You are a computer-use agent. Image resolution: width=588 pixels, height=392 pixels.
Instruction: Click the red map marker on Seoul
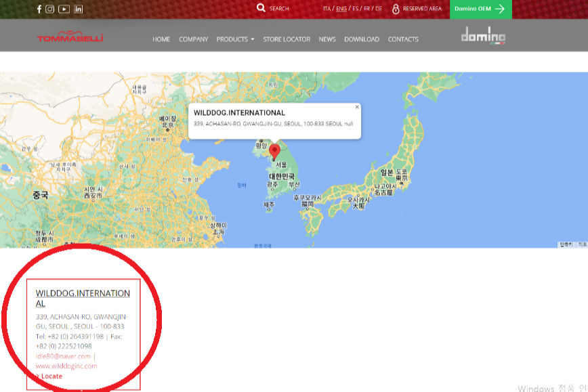(x=274, y=151)
